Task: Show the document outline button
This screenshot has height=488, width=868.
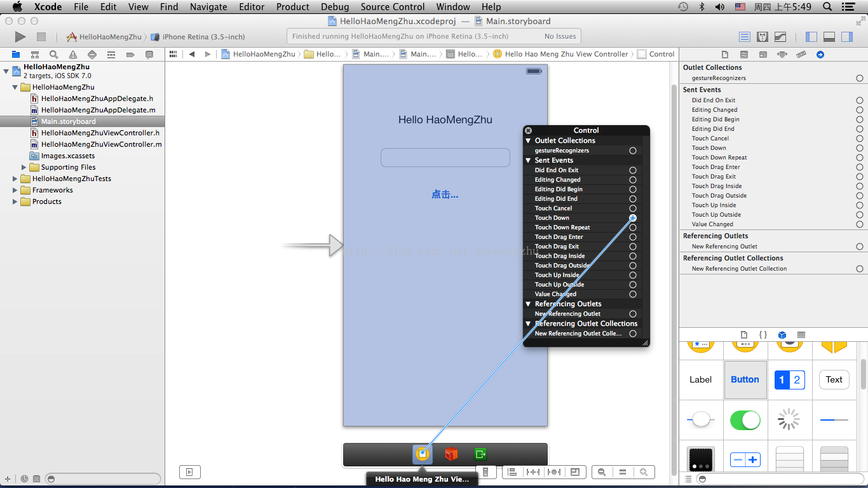Action: pyautogui.click(x=189, y=471)
